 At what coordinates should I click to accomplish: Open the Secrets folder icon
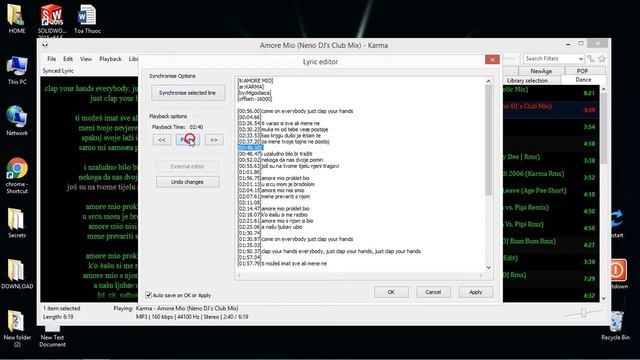(x=17, y=223)
